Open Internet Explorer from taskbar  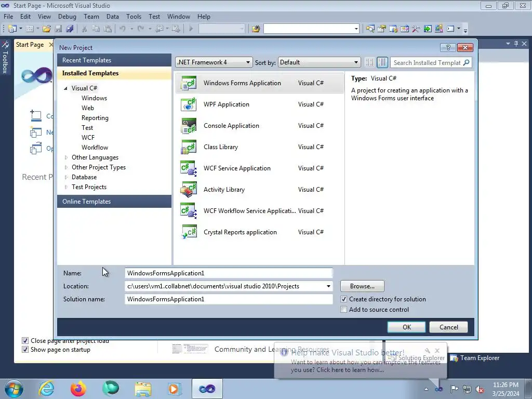pyautogui.click(x=46, y=389)
